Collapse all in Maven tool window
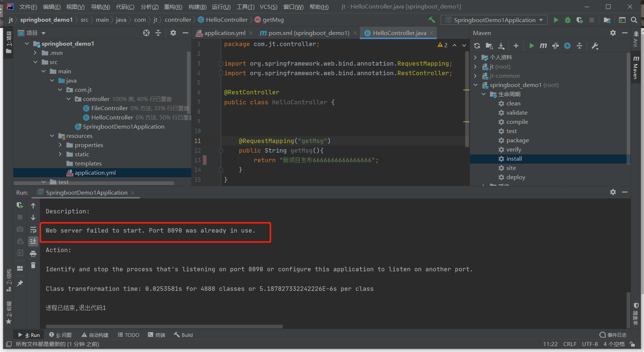Screen dimensions: 644x352 click(579, 46)
